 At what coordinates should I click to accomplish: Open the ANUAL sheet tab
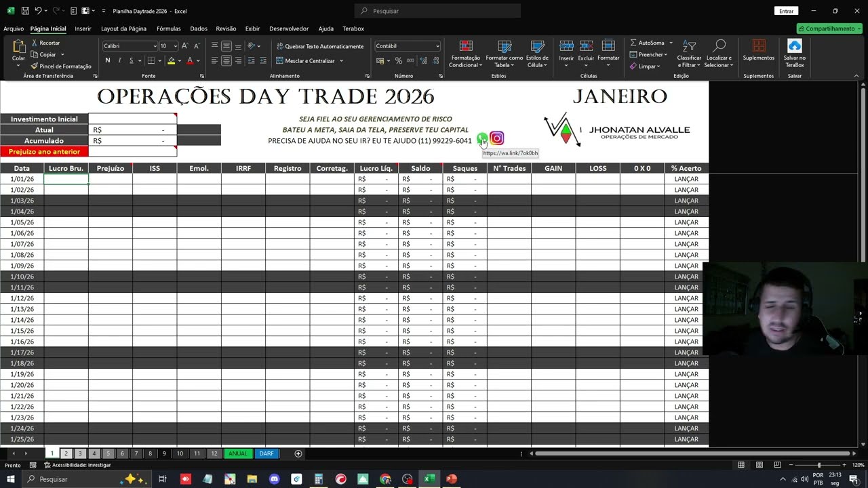click(238, 453)
